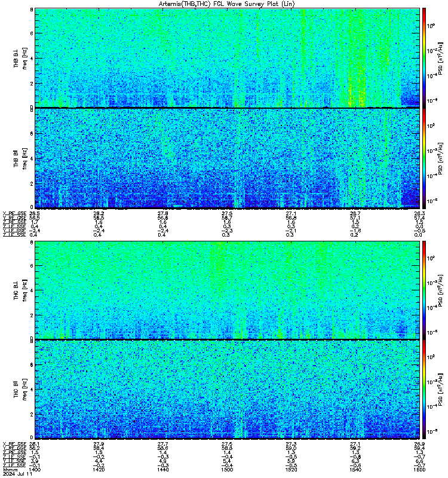
Task: Click the THC B∥ spectrogram panel
Action: [227, 390]
